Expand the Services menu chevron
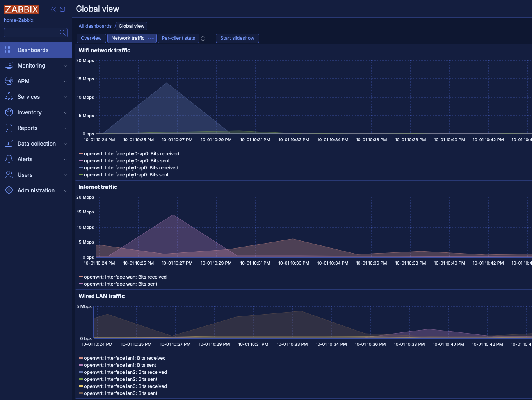 (65, 97)
